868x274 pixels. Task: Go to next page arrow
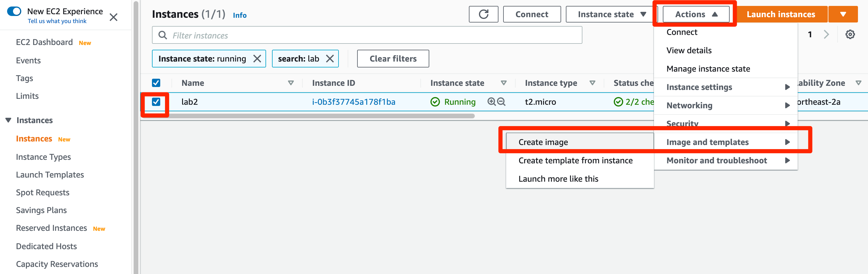click(x=826, y=34)
